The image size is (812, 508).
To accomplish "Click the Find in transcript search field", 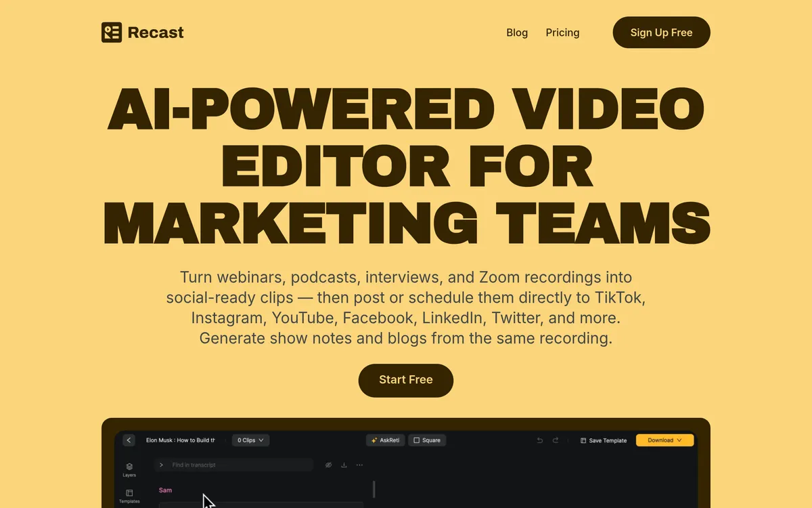I will coord(237,465).
